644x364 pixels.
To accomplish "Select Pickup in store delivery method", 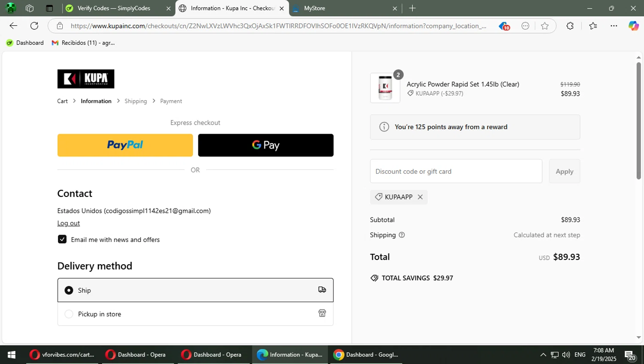I will [195, 314].
